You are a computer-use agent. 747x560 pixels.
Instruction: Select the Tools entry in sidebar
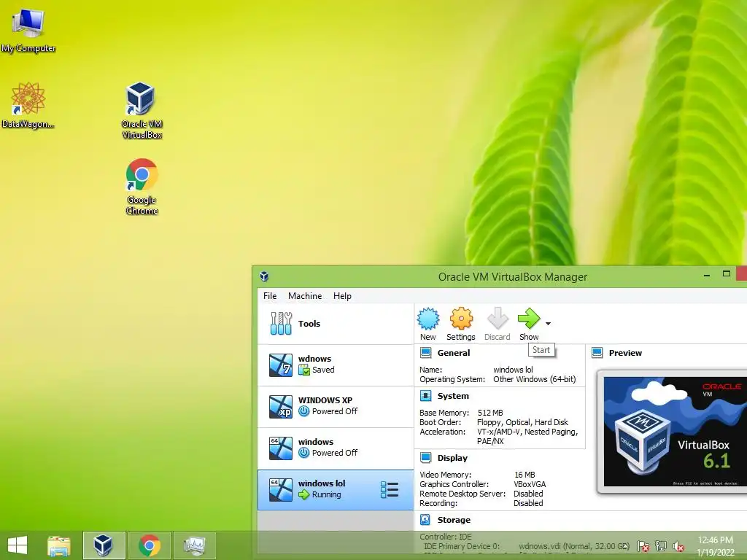pos(336,324)
